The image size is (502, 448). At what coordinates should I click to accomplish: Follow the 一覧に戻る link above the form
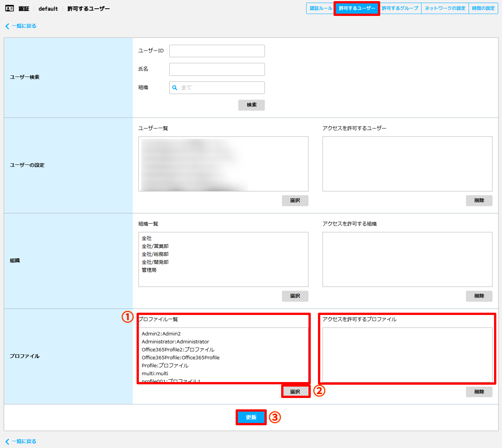click(x=21, y=26)
